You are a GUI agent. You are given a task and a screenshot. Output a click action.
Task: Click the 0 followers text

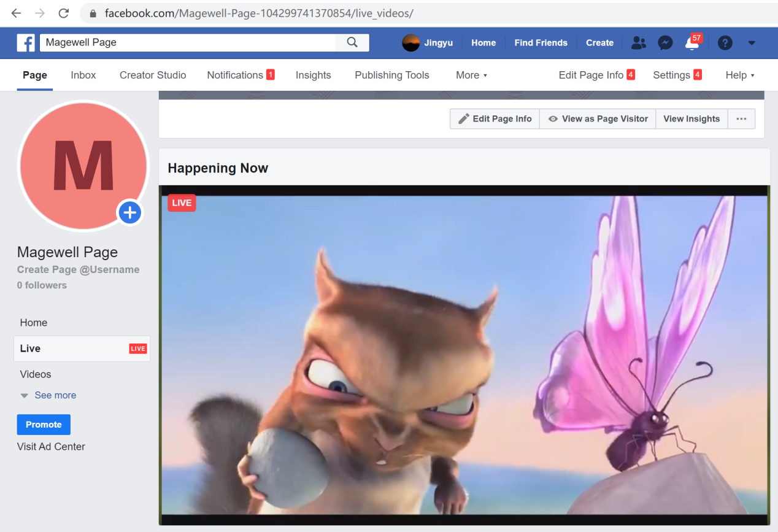42,285
